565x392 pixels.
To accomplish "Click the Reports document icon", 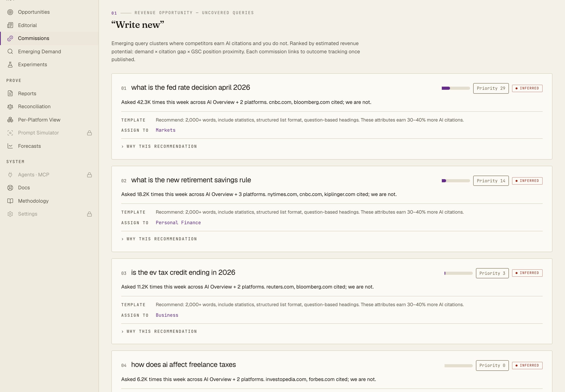I will click(10, 93).
